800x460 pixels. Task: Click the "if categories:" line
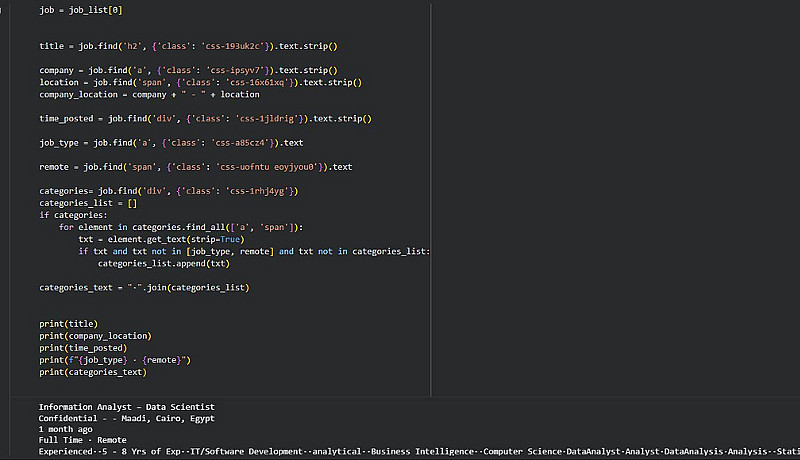pyautogui.click(x=73, y=215)
